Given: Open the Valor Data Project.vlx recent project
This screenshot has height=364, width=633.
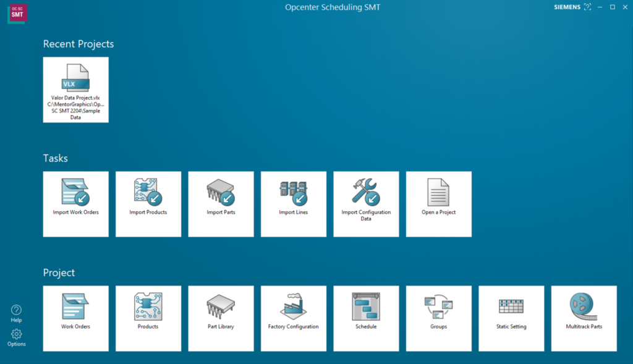Looking at the screenshot, I should coord(76,90).
